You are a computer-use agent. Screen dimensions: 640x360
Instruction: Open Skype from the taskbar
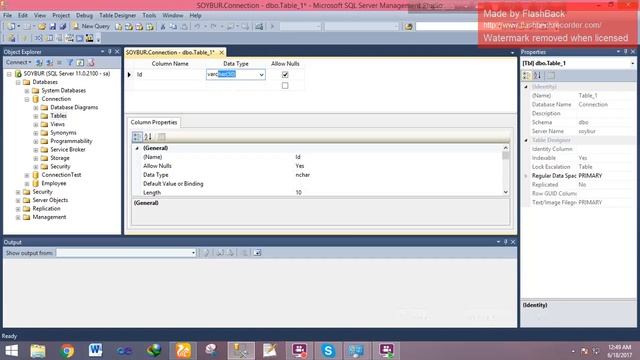coord(328,351)
